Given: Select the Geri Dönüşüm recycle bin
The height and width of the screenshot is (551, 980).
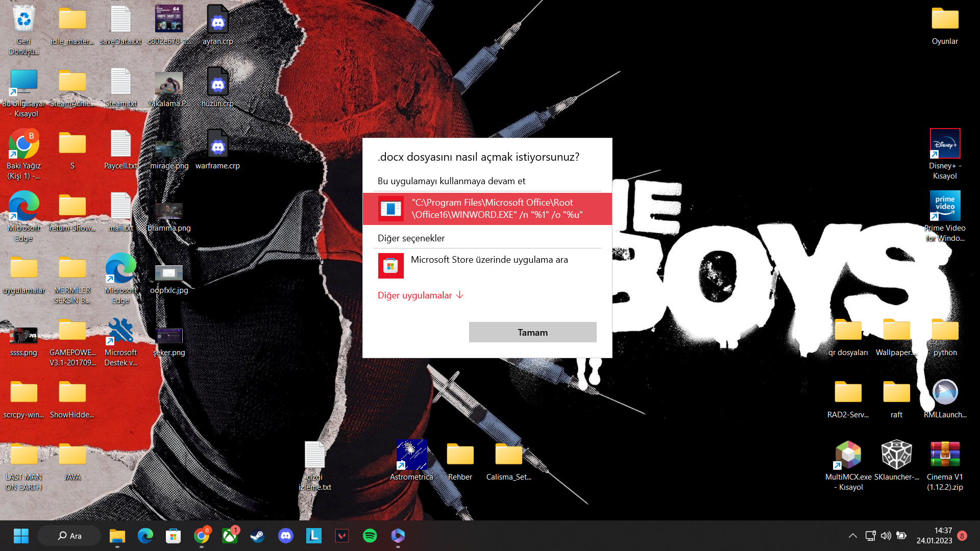Looking at the screenshot, I should pyautogui.click(x=23, y=20).
